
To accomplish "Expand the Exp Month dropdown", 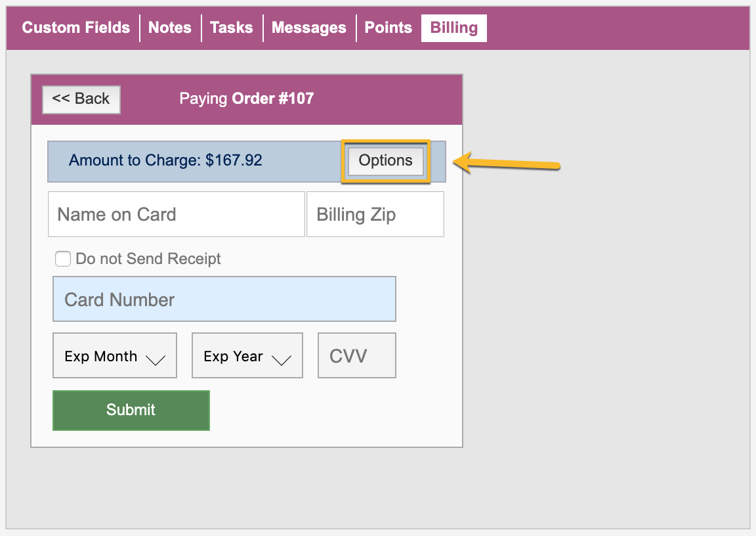I will pos(115,355).
